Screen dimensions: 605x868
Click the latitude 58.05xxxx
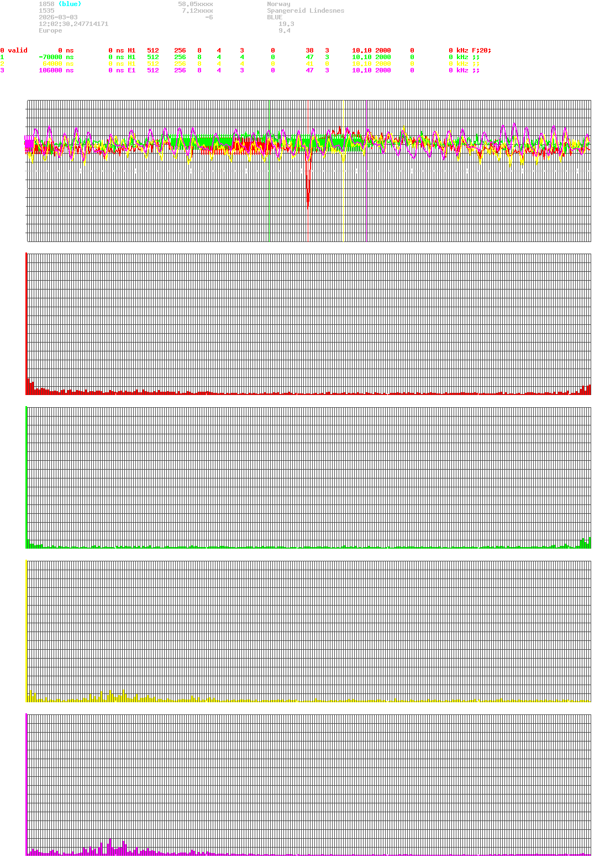tap(196, 4)
